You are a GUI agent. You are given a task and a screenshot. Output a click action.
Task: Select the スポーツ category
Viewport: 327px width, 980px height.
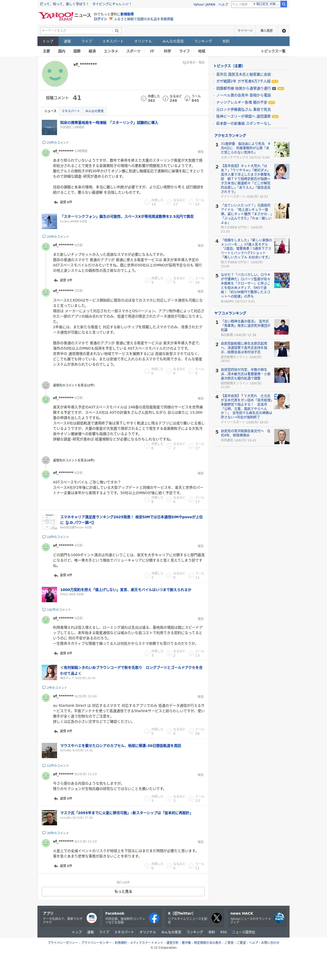tap(133, 51)
